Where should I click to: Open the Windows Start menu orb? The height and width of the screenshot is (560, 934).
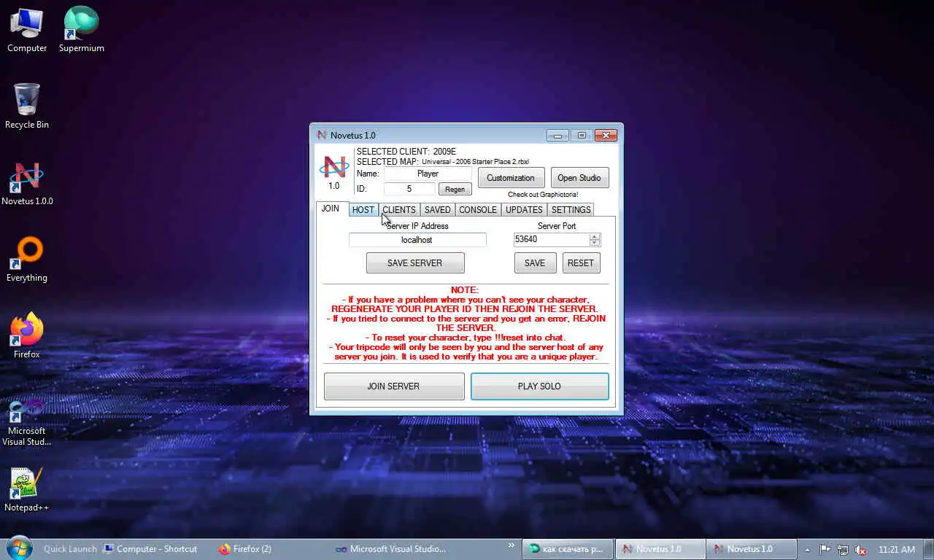pos(19,548)
